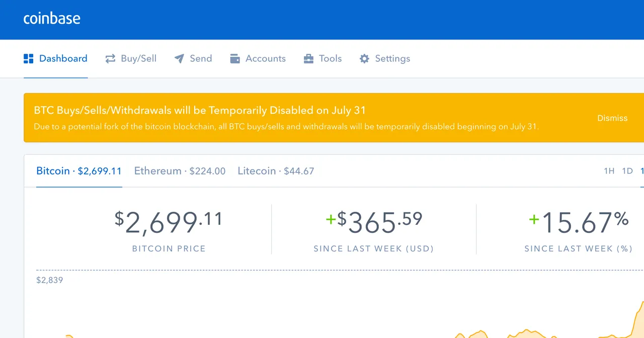644x338 pixels.
Task: Open the Tools section
Action: pos(323,59)
